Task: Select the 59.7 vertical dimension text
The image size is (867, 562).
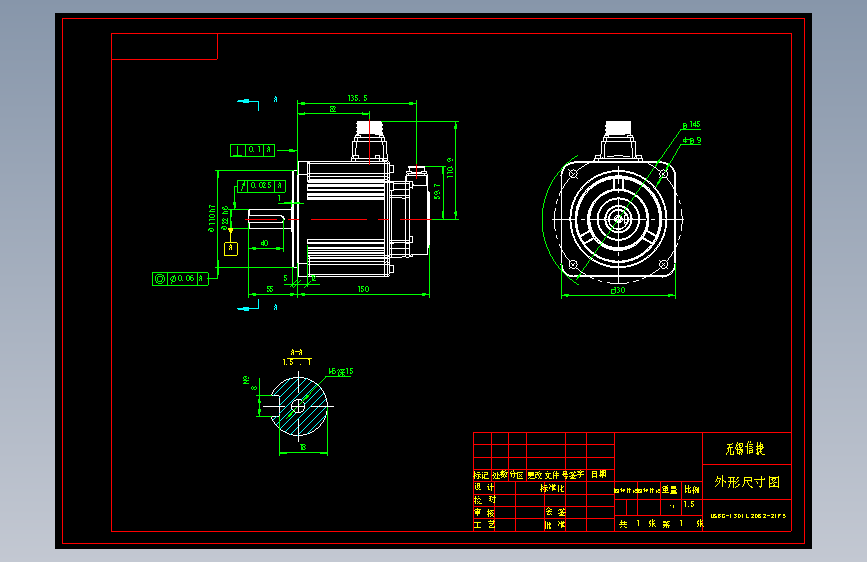Action: pyautogui.click(x=437, y=191)
